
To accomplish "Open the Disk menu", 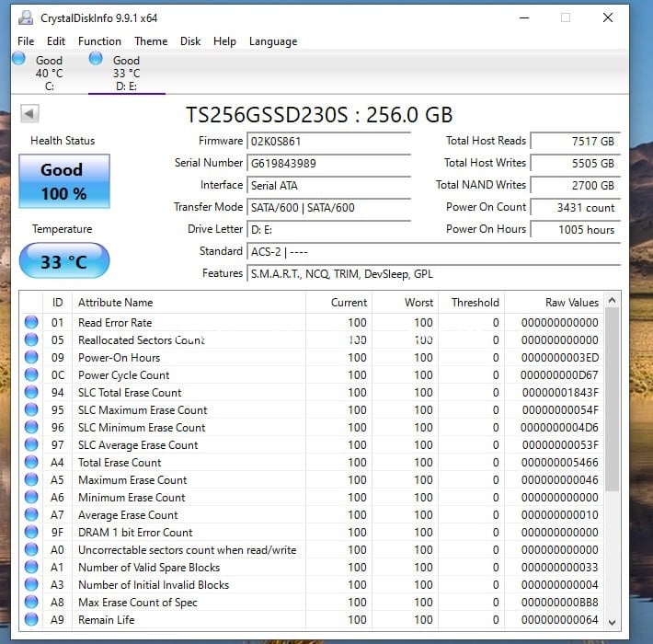I will tap(190, 41).
